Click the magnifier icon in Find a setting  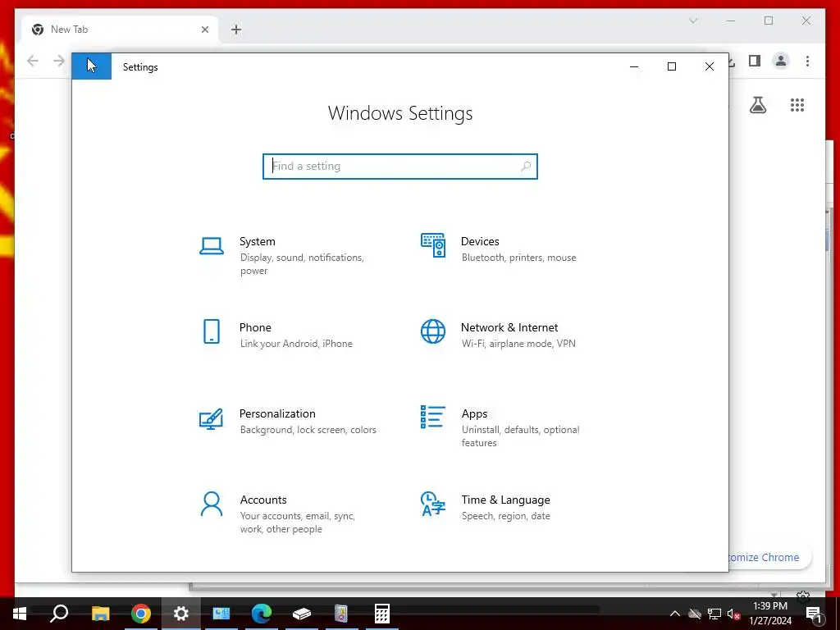point(526,166)
